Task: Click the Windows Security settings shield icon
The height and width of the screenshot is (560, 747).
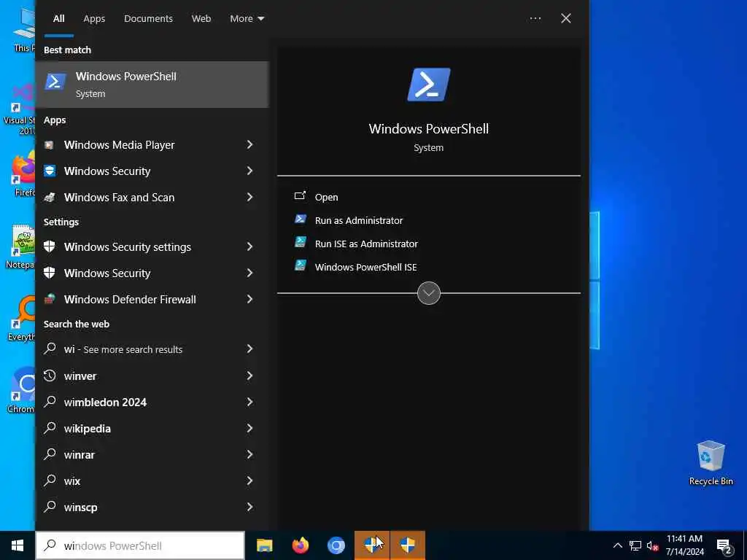Action: point(50,246)
